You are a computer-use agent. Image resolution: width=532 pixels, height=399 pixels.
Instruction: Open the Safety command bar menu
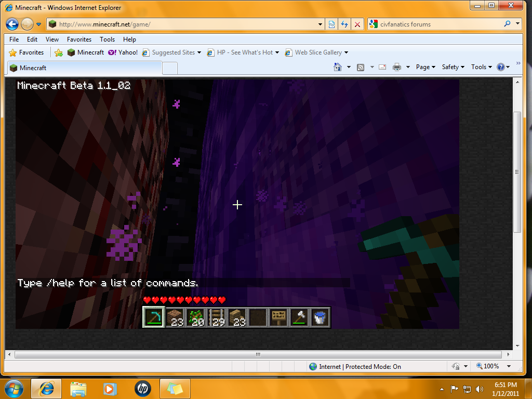pos(453,67)
